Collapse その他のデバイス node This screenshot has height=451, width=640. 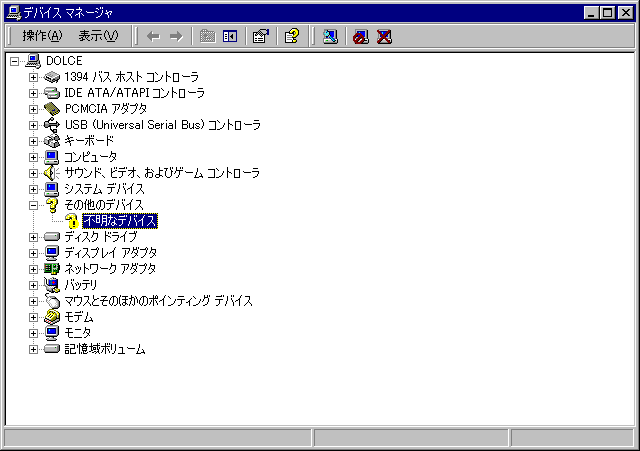point(33,205)
